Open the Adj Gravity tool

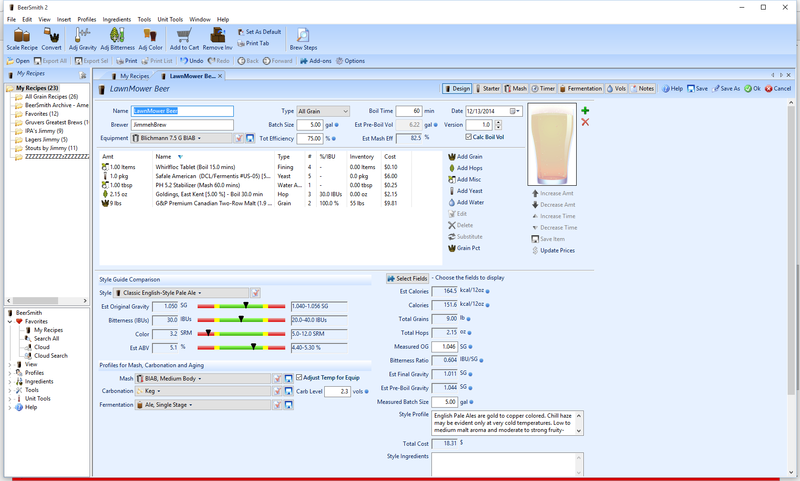point(83,39)
